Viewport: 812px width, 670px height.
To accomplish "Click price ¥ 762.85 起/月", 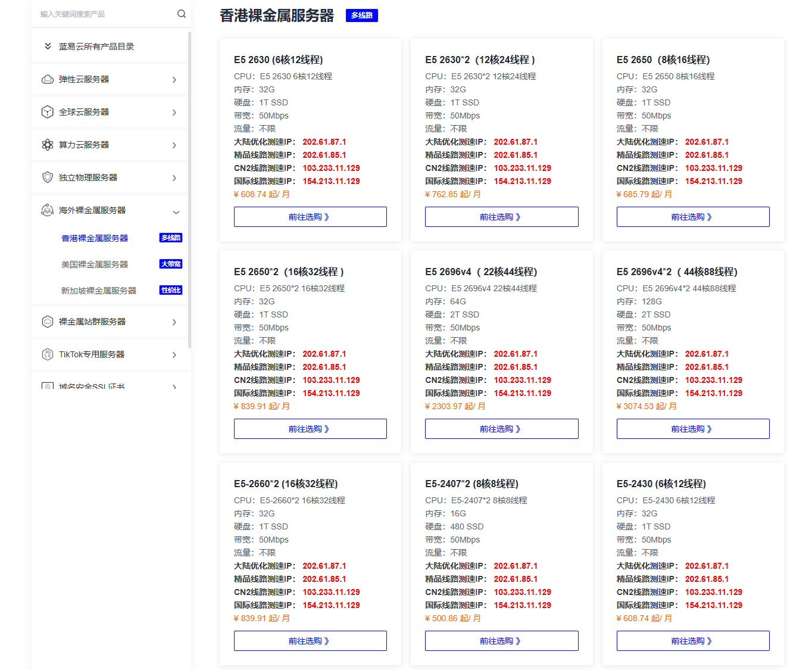I will coord(453,194).
